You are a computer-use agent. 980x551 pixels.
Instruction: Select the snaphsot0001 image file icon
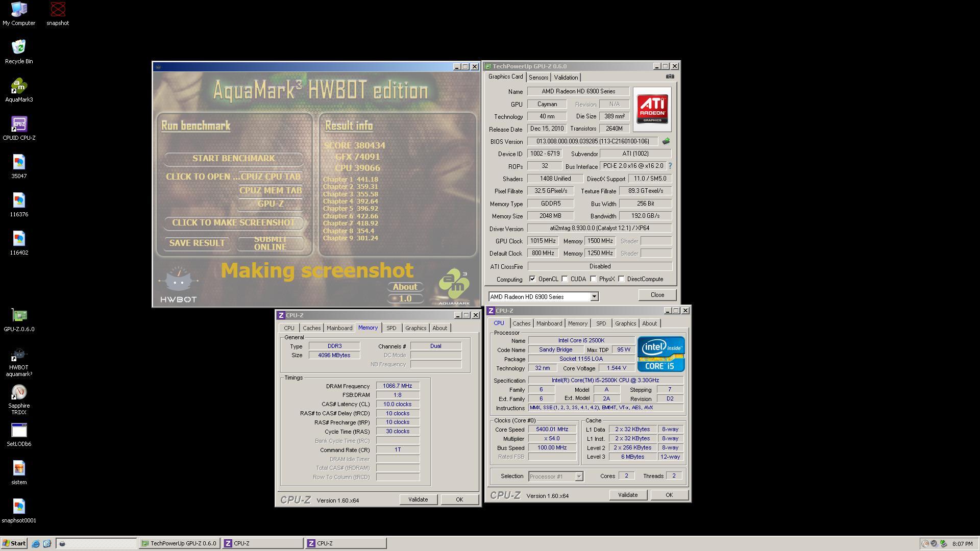[19, 511]
